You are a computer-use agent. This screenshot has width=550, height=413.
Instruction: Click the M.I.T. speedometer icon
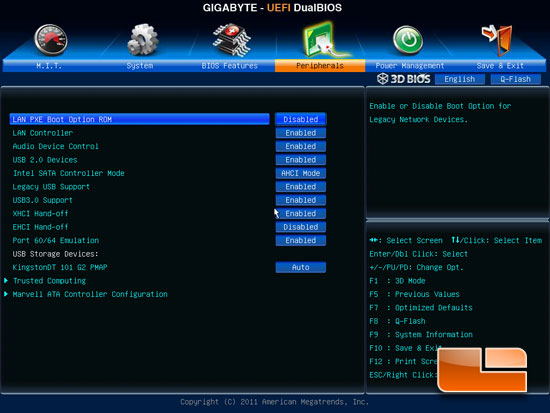click(51, 40)
